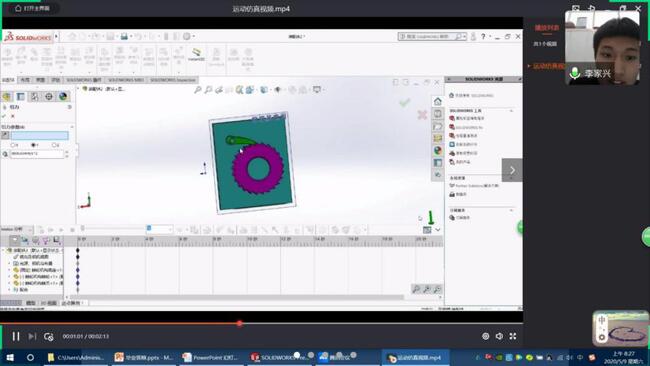
Task: Open the DisplayManager colored sphere tab
Action: pos(63,97)
